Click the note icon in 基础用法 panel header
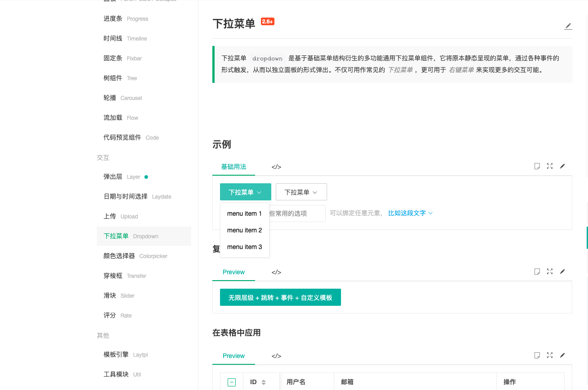 coord(537,166)
